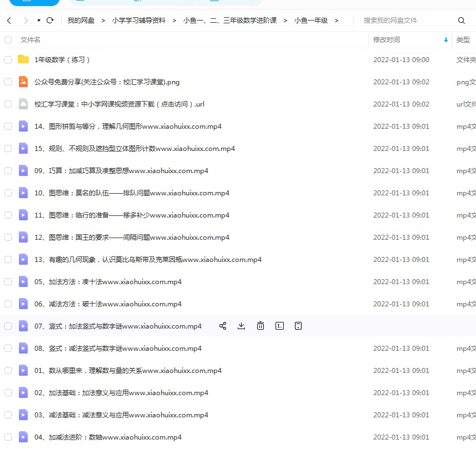Click video icon of 08、竖式 减法竖式
The height and width of the screenshot is (449, 476).
pos(23,348)
